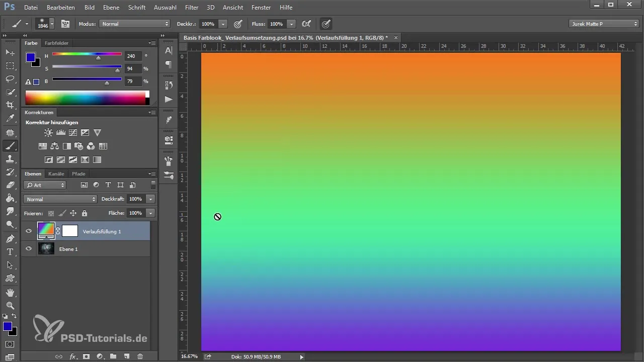
Task: Open layer styles fx menu
Action: pos(73,356)
